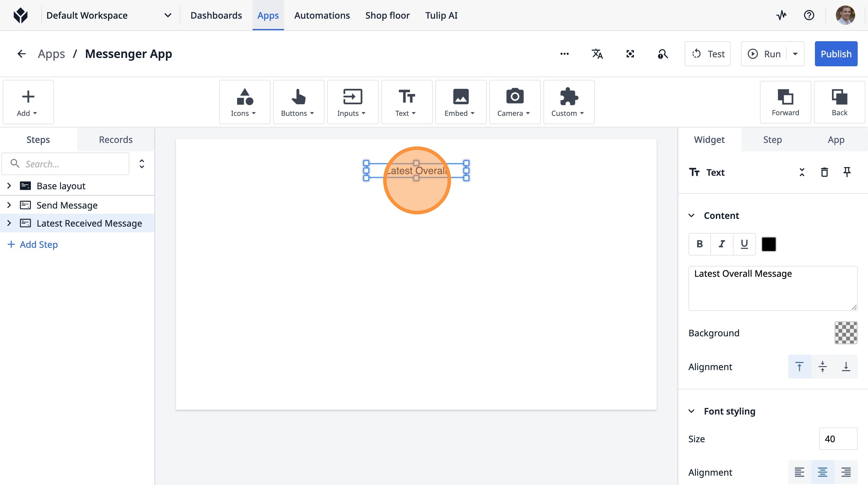
Task: Set font alignment to right
Action: pyautogui.click(x=846, y=472)
